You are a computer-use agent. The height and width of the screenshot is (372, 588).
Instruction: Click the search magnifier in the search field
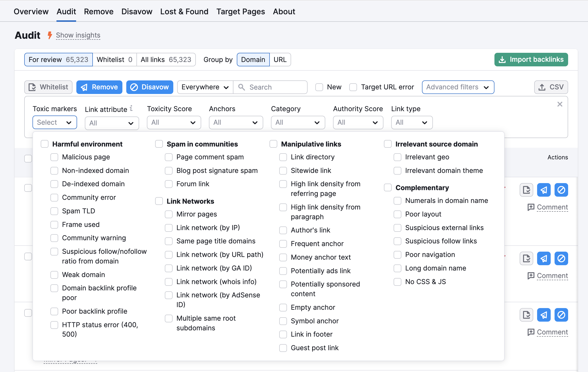pyautogui.click(x=241, y=87)
